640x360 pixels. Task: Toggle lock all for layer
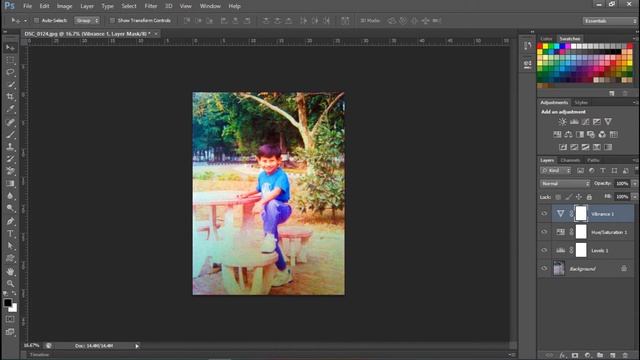[589, 197]
